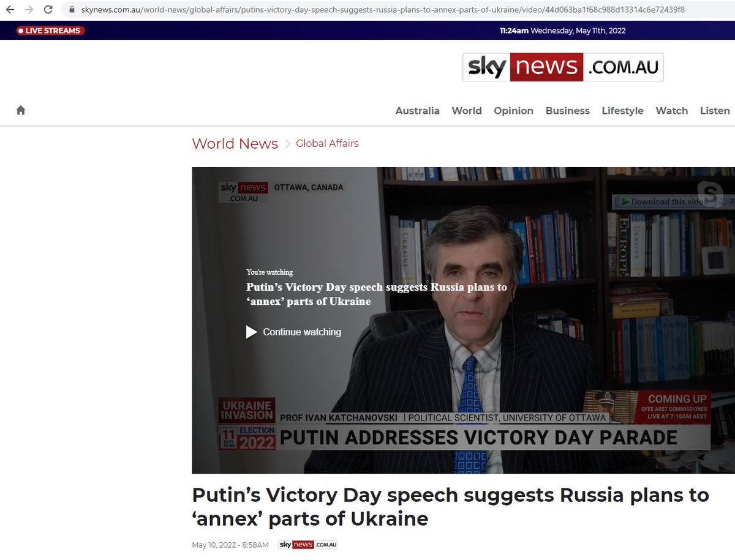Open the LIVE STREAMS button
The width and height of the screenshot is (735, 560).
click(51, 31)
